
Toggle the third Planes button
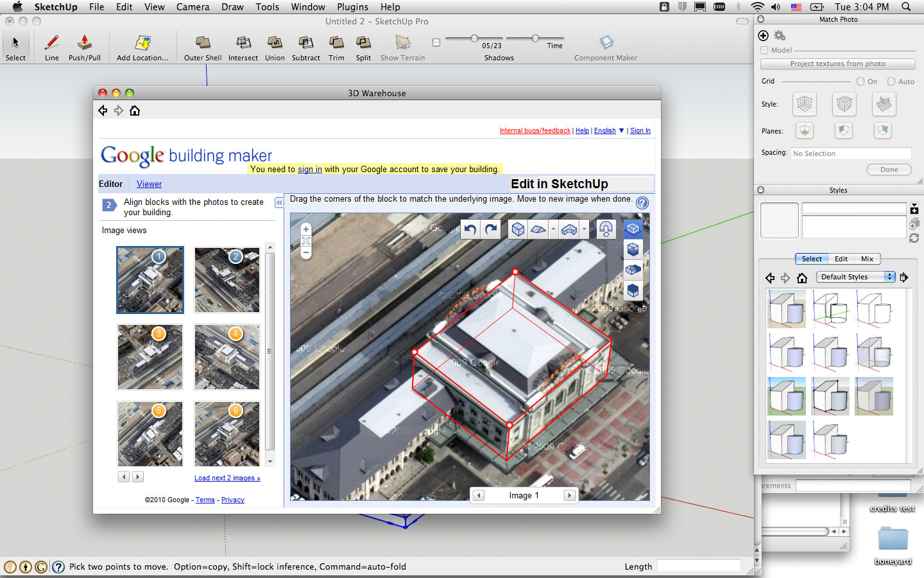coord(883,131)
